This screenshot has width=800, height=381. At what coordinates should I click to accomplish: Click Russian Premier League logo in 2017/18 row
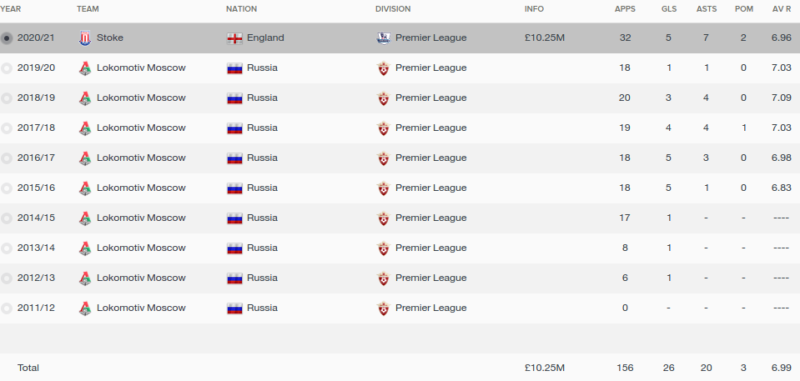[x=383, y=129]
